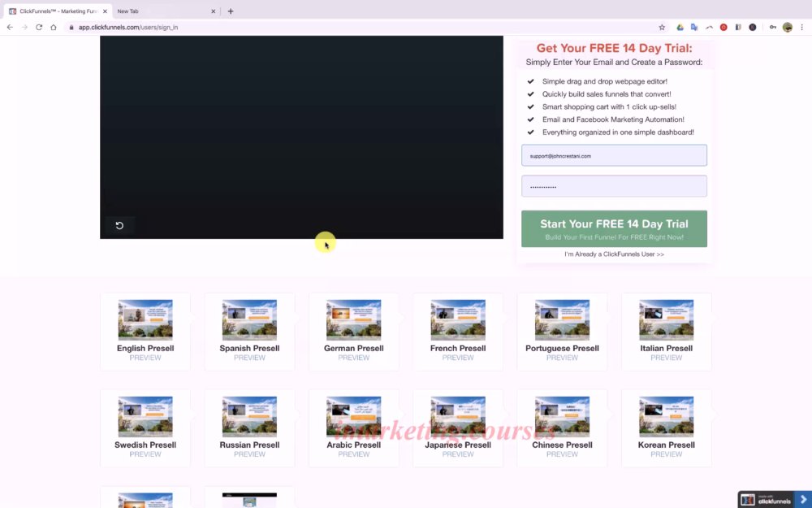Viewport: 812px width, 508px height.
Task: Click the 'Korean Presell' title text
Action: (x=666, y=445)
